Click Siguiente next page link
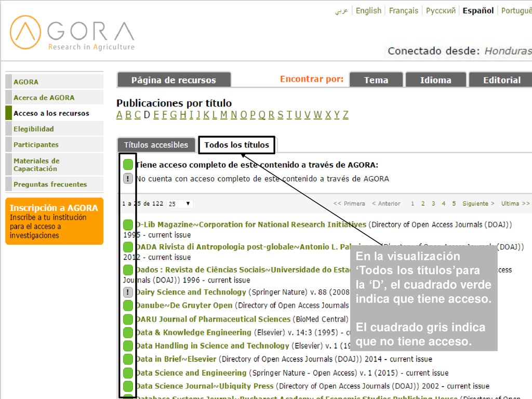 tap(478, 204)
